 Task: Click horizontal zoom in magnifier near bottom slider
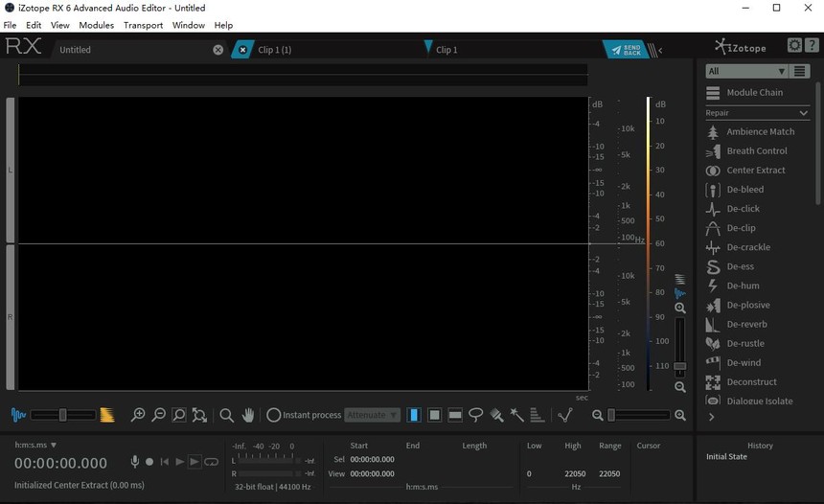(x=680, y=415)
